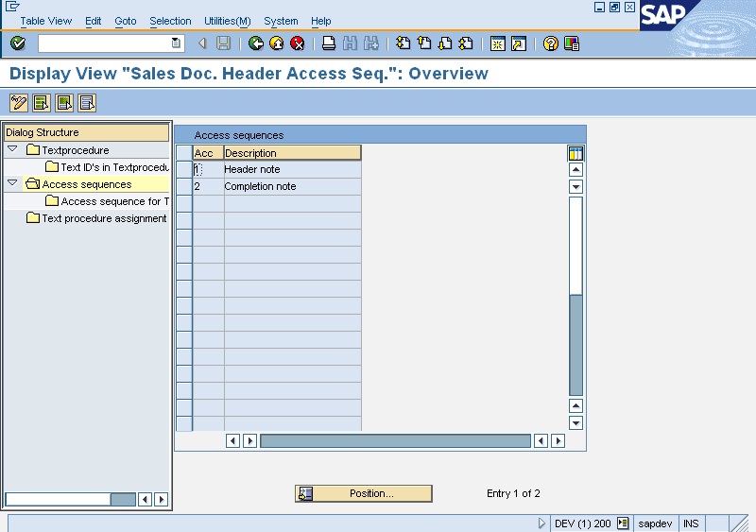Image resolution: width=756 pixels, height=532 pixels.
Task: Click the Acc cell with value 2
Action: pos(208,186)
